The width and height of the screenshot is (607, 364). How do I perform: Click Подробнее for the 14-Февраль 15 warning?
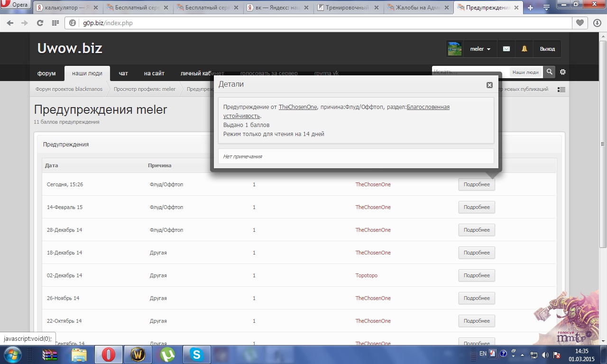477,207
